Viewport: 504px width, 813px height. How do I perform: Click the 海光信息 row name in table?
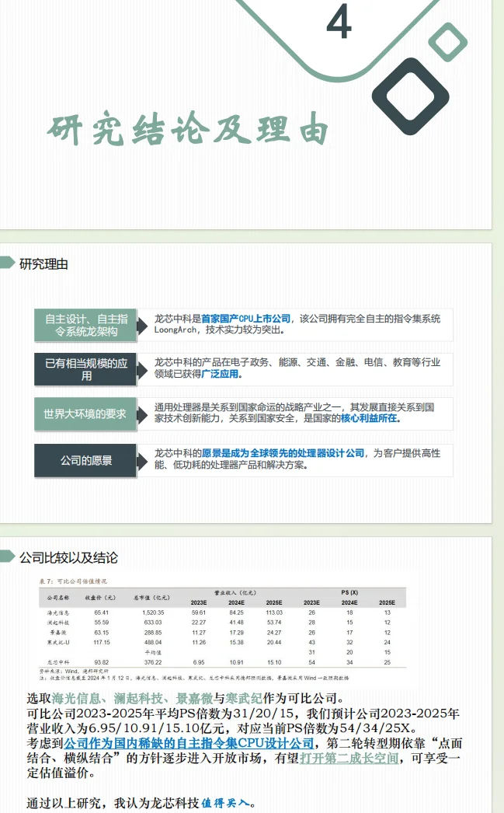point(58,613)
